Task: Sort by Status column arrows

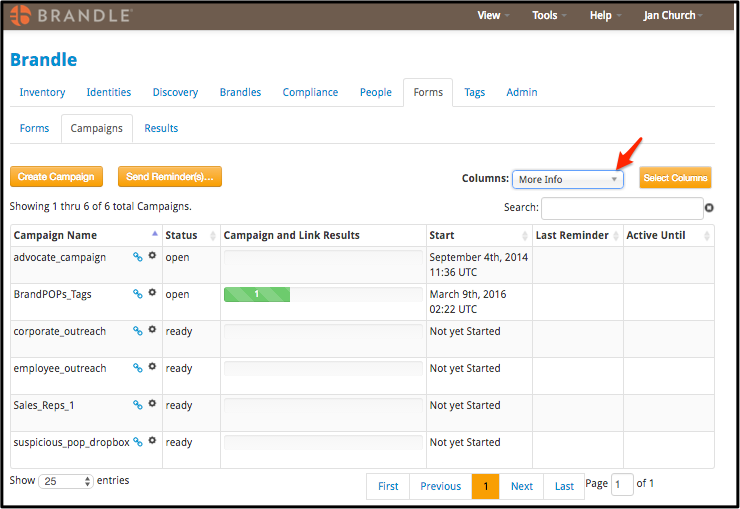Action: pyautogui.click(x=213, y=235)
